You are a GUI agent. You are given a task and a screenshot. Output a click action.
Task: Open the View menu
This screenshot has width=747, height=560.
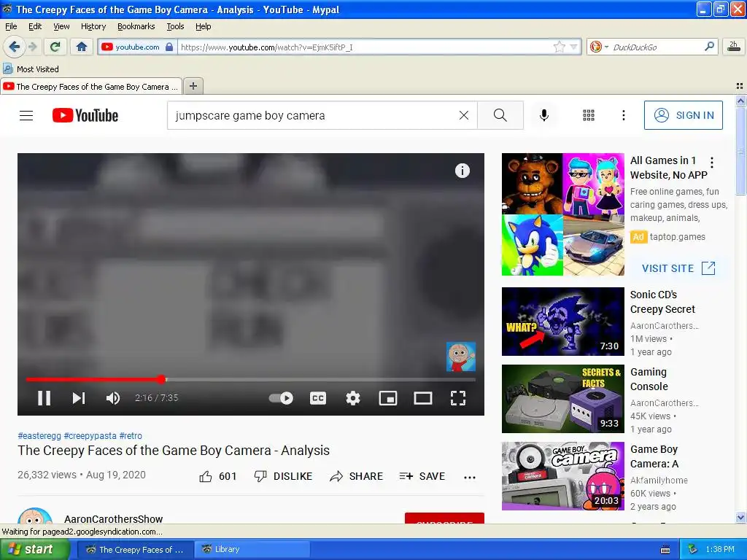[x=61, y=26]
